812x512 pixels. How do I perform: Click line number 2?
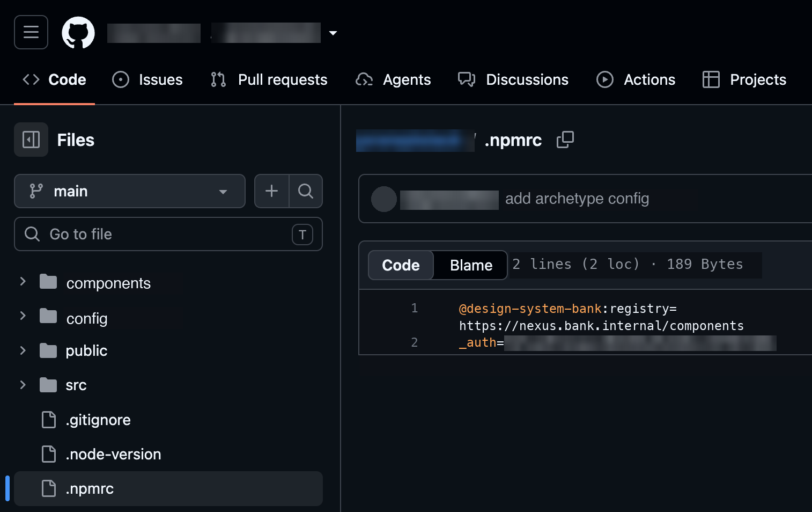pos(414,342)
